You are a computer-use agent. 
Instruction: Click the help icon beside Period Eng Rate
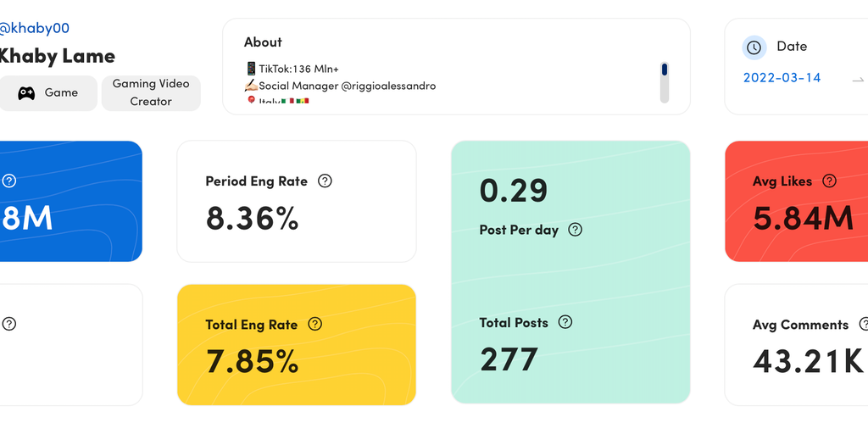(x=325, y=181)
